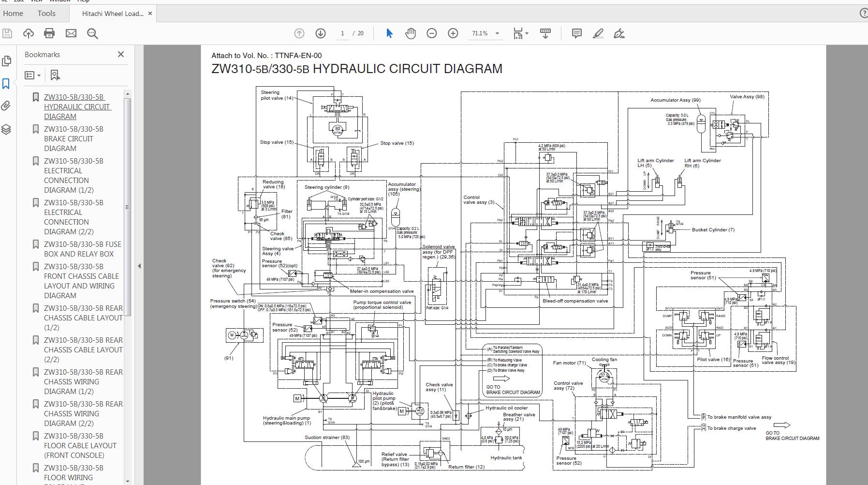Zoom out using the minus control

coord(432,33)
